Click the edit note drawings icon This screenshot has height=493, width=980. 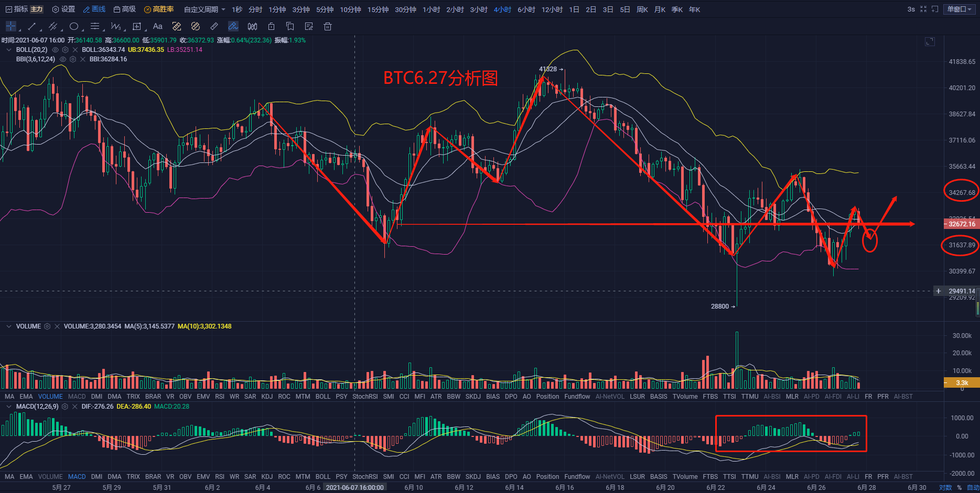pyautogui.click(x=309, y=26)
